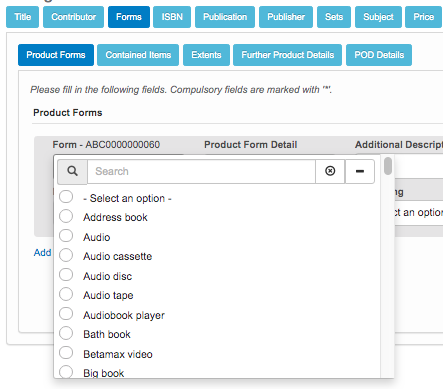This screenshot has height=389, width=443.
Task: Collapse the dropdown with the minus button
Action: tap(360, 171)
